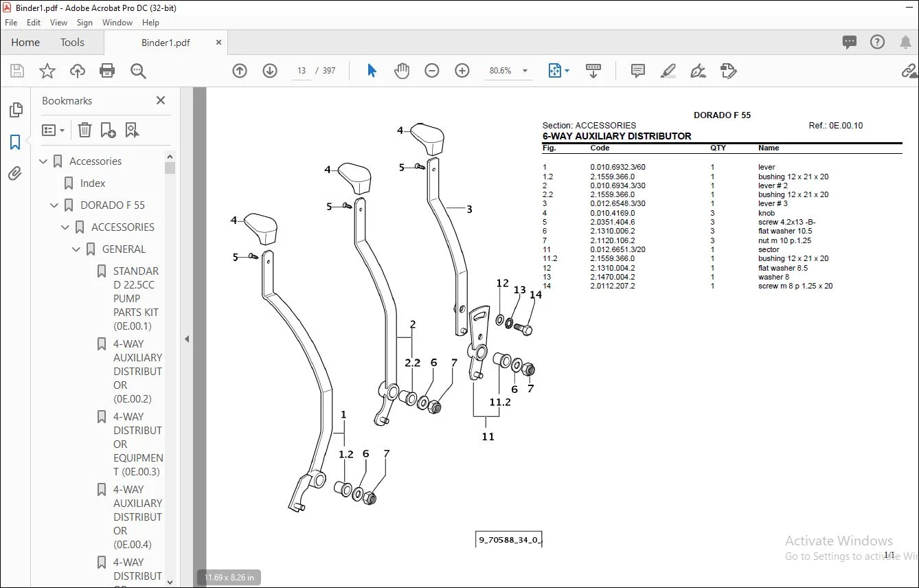This screenshot has height=588, width=919.
Task: Toggle the Bookmarks panel icon
Action: [x=15, y=142]
